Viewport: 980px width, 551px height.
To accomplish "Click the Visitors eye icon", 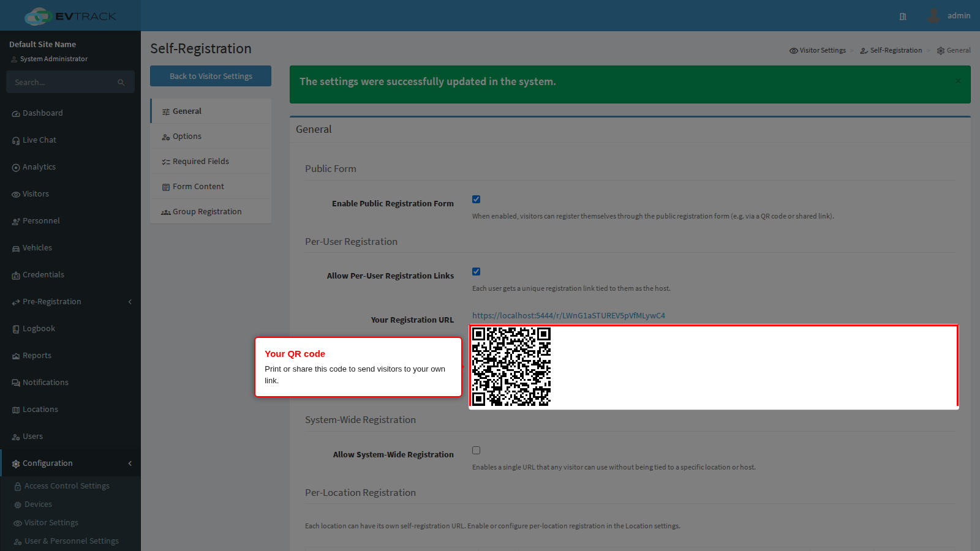I will coord(16,195).
